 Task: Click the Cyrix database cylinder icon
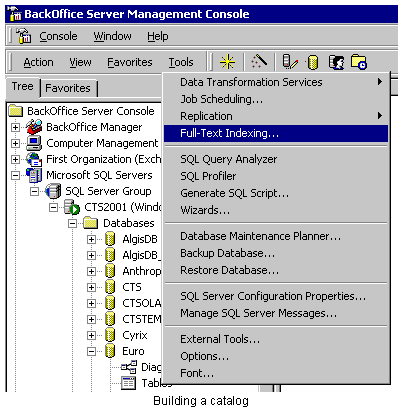pyautogui.click(x=110, y=335)
